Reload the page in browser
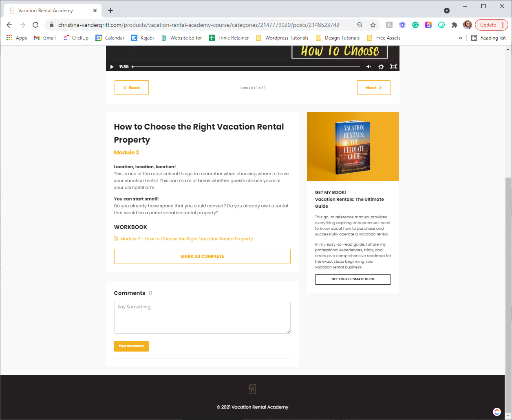This screenshot has width=512, height=420. coord(35,25)
